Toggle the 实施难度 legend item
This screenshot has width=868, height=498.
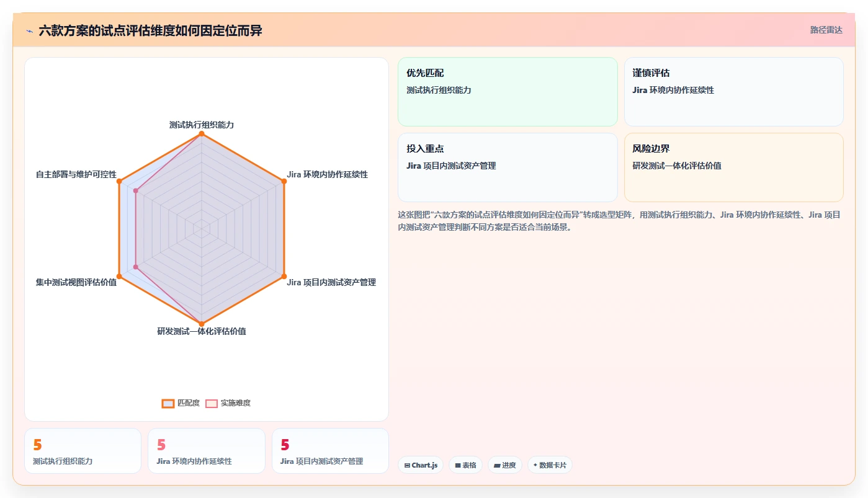(x=228, y=403)
